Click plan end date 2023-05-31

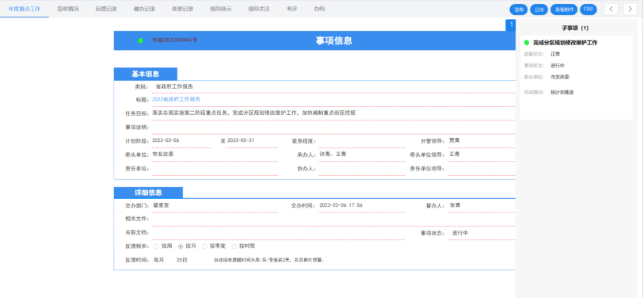(x=241, y=140)
